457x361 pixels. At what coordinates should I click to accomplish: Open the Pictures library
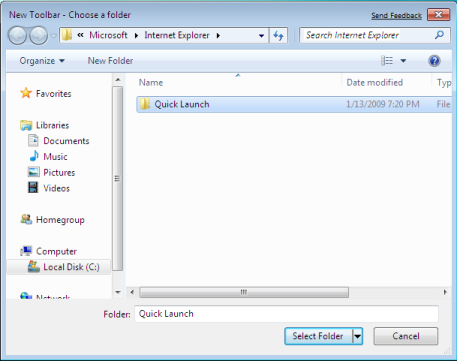click(x=59, y=173)
